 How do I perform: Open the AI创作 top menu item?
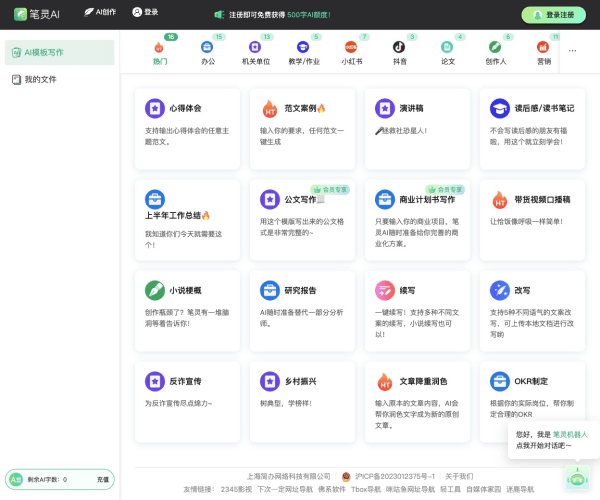100,13
